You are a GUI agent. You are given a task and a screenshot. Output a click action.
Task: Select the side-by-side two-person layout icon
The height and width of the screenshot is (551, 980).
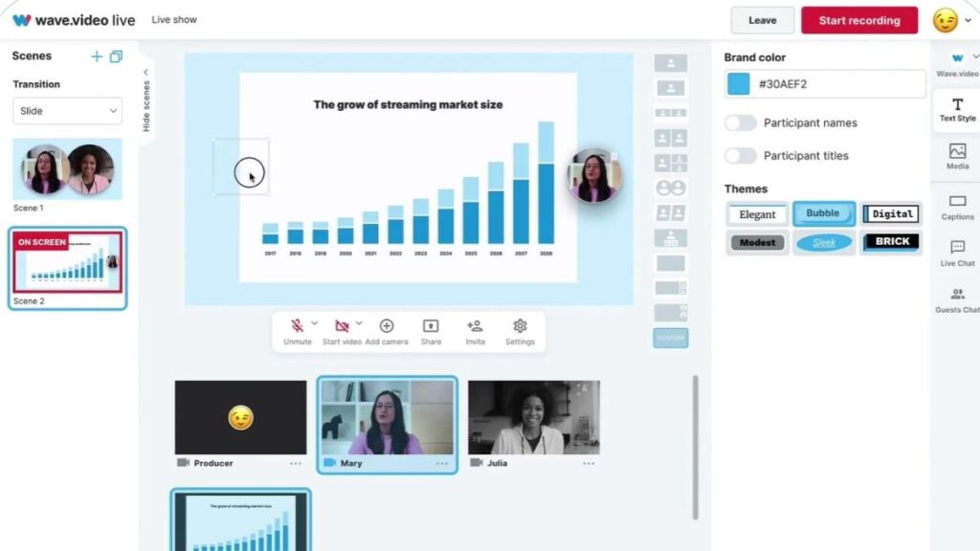[x=670, y=137]
